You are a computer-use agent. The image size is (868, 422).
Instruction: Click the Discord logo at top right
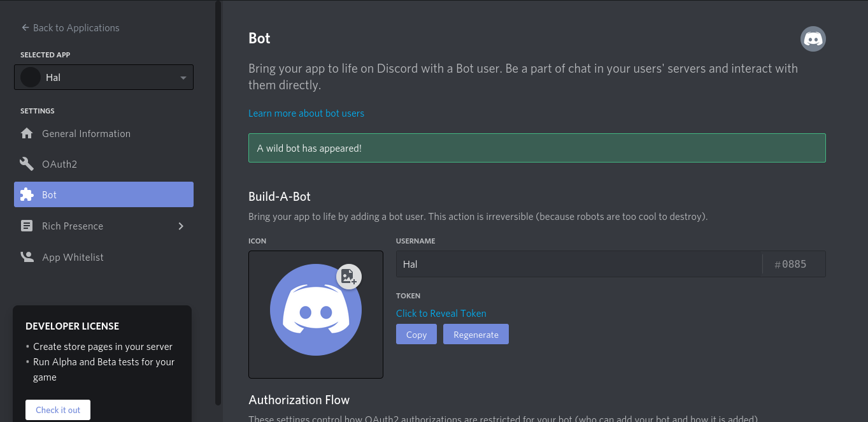pos(813,39)
